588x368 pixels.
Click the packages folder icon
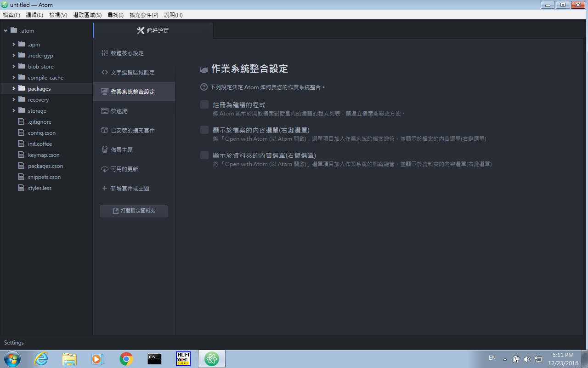(x=22, y=88)
